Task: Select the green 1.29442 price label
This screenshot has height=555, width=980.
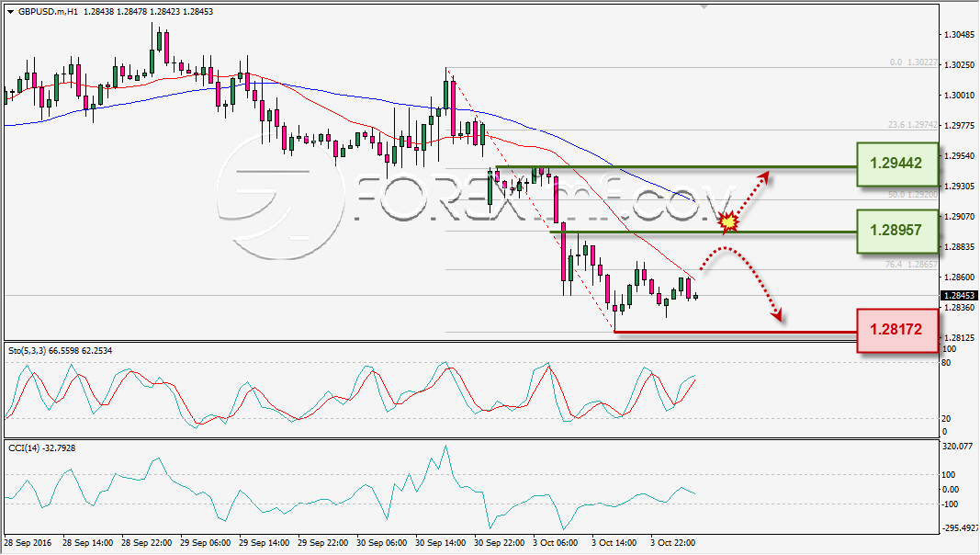Action: click(896, 164)
